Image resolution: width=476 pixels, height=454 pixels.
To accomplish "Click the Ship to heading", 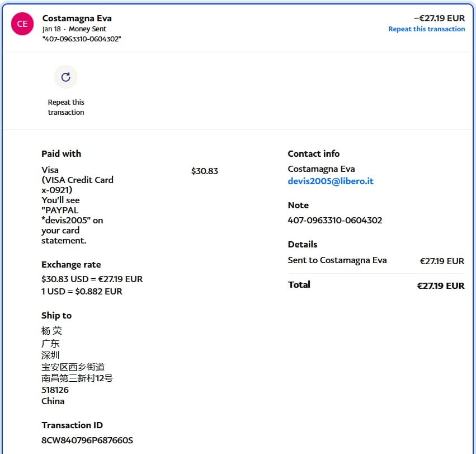I will 56,316.
